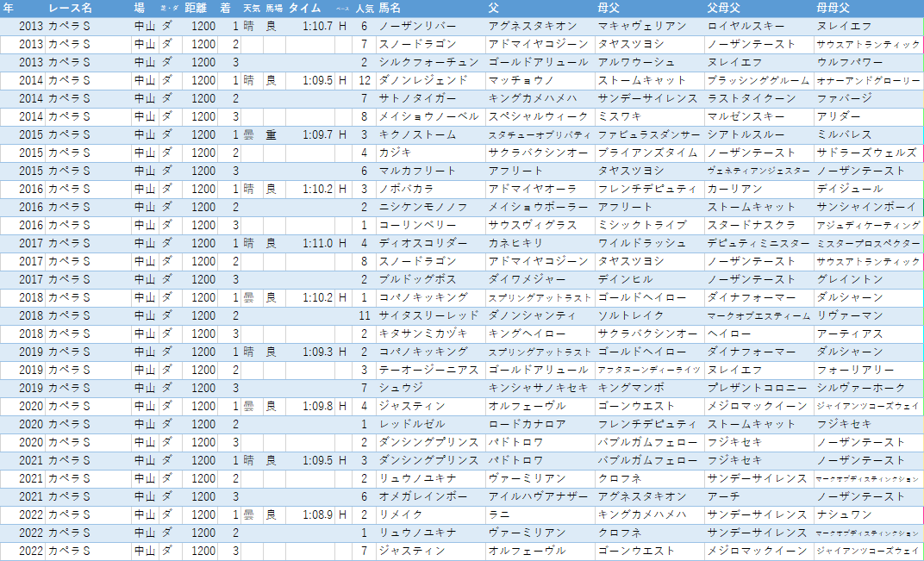Select the 重 track condition cell
Viewport: 924px width, 561px height.
click(x=271, y=135)
